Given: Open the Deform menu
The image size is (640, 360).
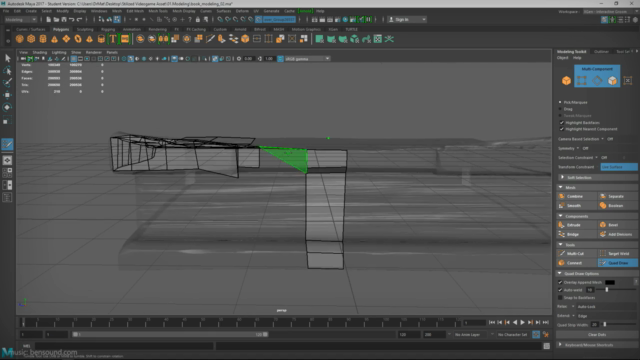Looking at the screenshot, I should coord(242,11).
